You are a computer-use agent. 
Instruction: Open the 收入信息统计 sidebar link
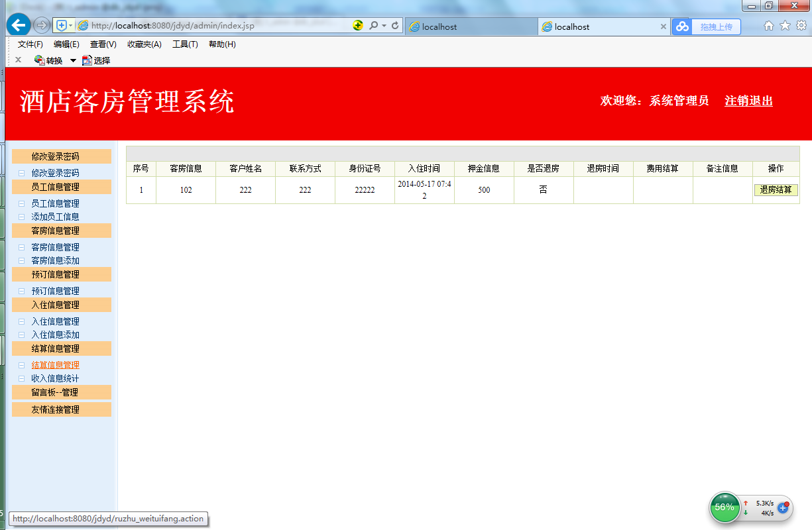[55, 378]
